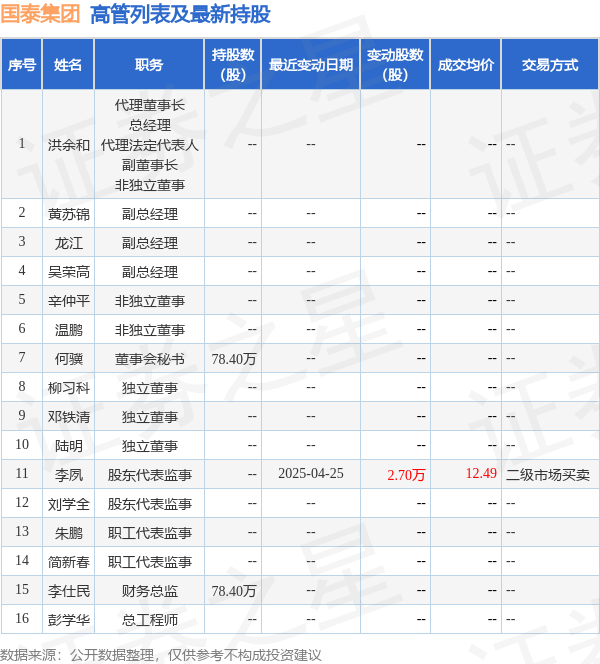Click the name 刘学全
This screenshot has height=664, width=600.
[69, 504]
